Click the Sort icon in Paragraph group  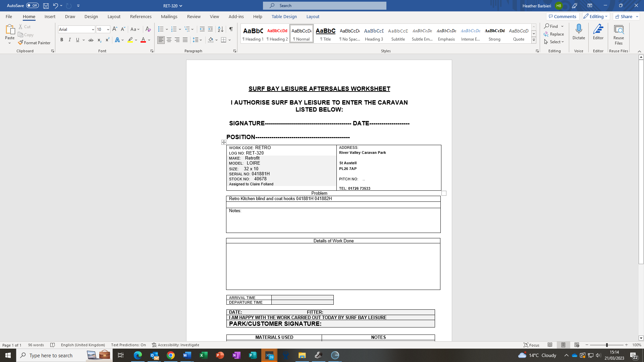220,29
